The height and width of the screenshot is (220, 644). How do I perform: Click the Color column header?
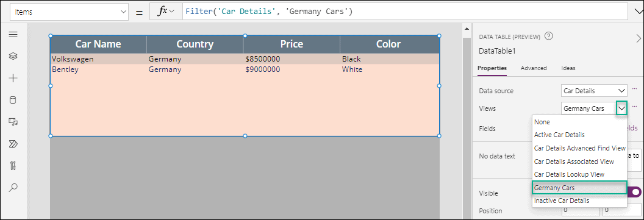389,44
